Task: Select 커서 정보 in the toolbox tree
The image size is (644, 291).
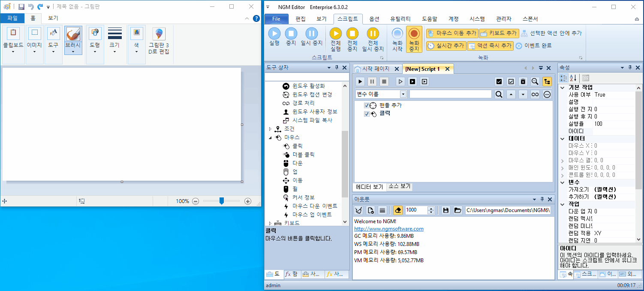Action: pos(304,197)
